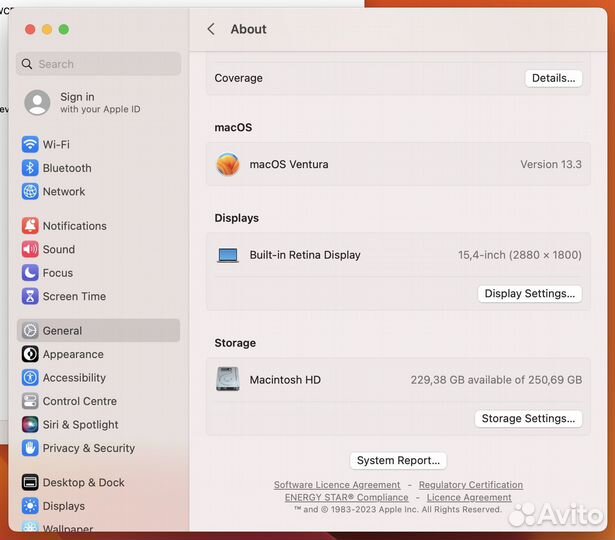
Task: Click the Focus moon icon
Action: [30, 273]
